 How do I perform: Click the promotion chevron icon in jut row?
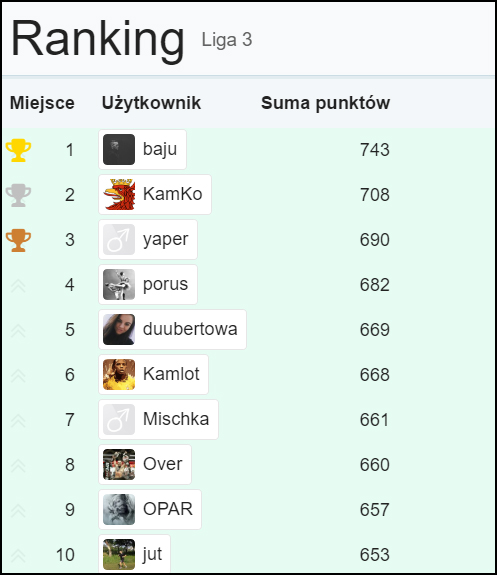click(x=18, y=556)
